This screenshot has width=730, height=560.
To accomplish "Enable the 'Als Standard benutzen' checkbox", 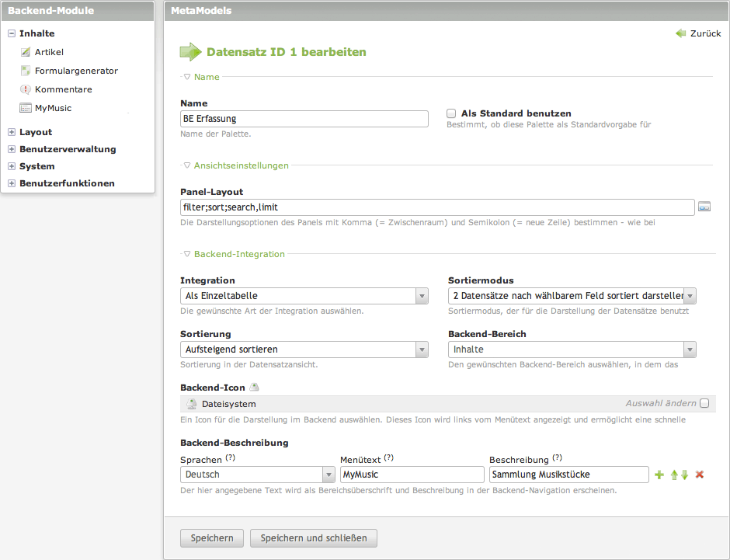I will coord(451,113).
